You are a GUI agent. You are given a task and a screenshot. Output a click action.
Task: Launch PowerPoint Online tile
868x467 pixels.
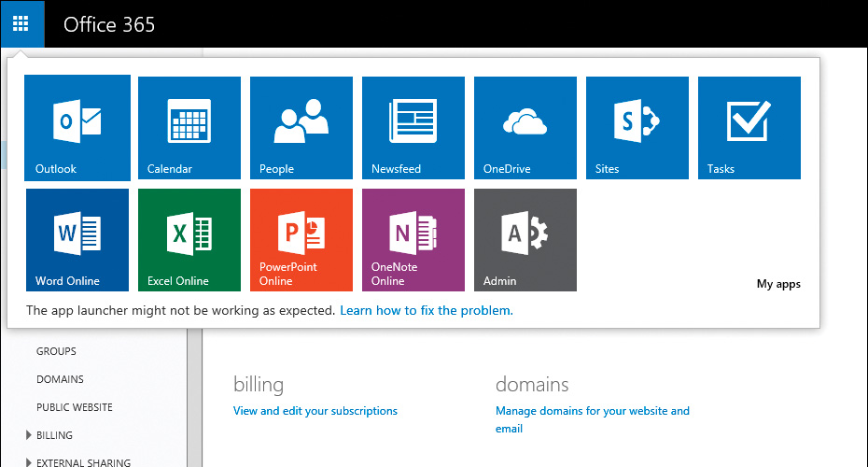pos(301,240)
